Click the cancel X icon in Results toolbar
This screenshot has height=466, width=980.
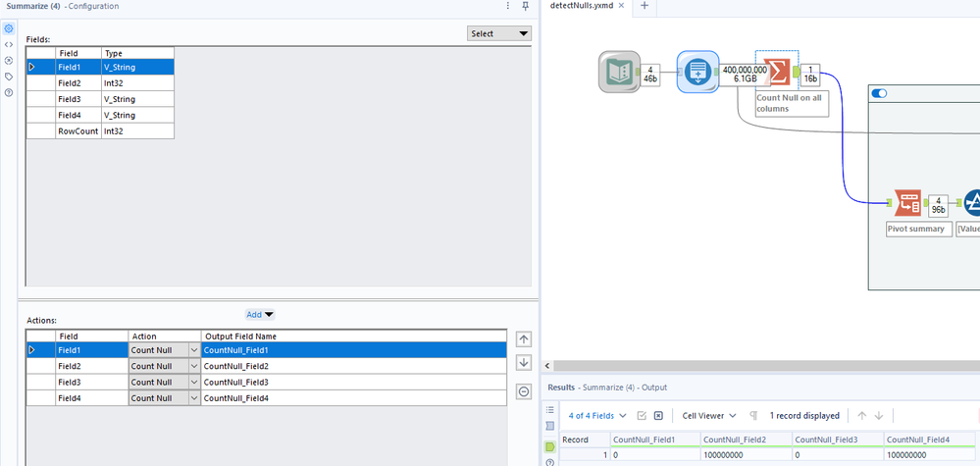tap(658, 415)
